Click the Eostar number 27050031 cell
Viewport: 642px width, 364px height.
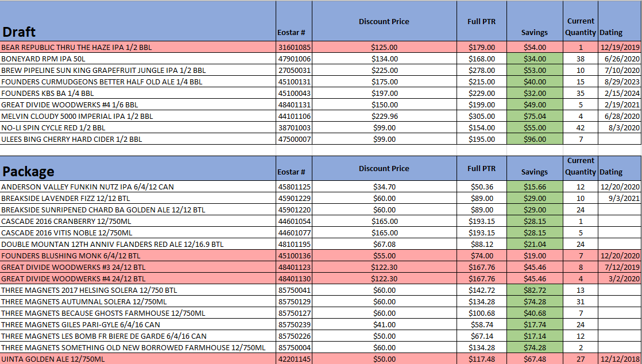(294, 70)
